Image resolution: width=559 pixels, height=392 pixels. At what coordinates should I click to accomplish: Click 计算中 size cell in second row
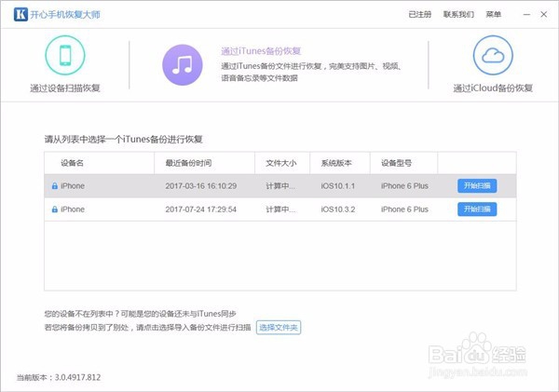click(x=280, y=210)
